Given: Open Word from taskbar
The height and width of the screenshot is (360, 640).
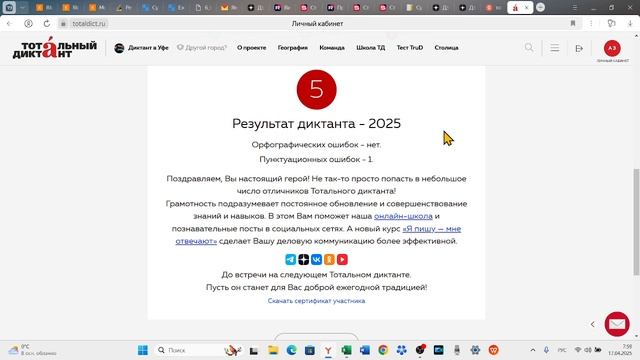Looking at the screenshot, I should click(x=365, y=350).
